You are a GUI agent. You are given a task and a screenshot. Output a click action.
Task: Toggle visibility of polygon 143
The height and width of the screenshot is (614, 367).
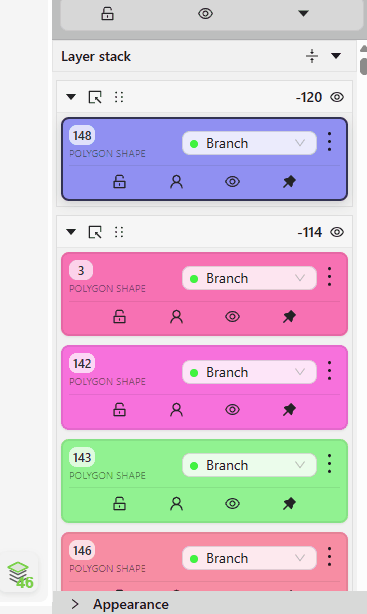click(232, 504)
